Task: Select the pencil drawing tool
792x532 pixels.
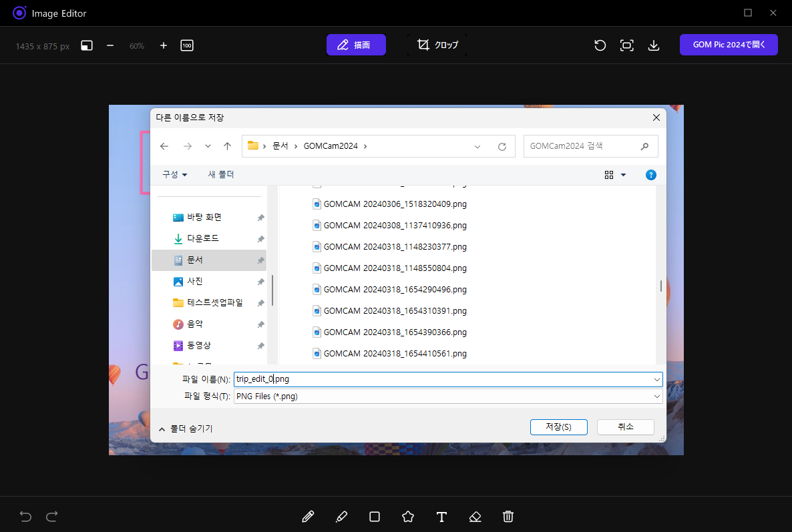Action: tap(308, 517)
